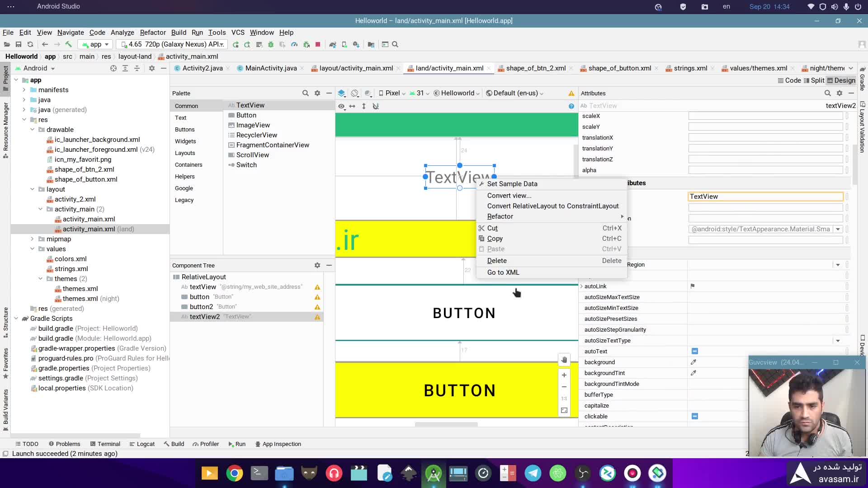Click the pan hand icon on canvas
Image resolution: width=868 pixels, height=488 pixels.
tap(564, 360)
